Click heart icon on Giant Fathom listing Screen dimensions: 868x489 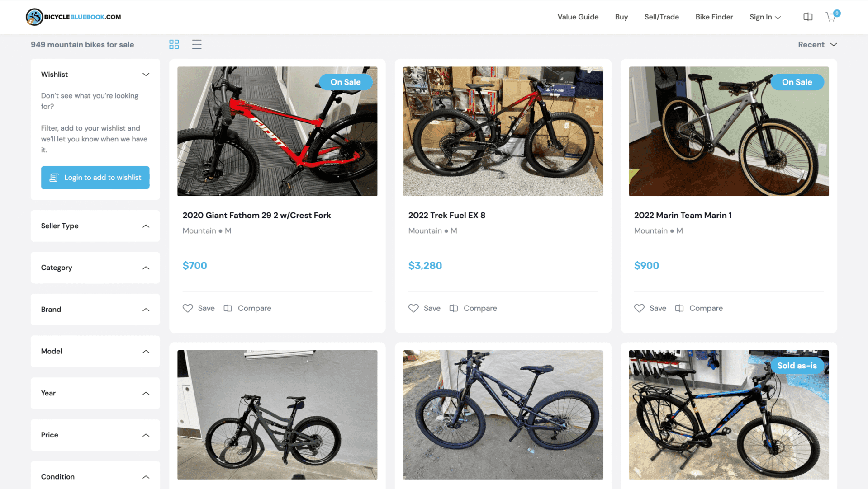pyautogui.click(x=188, y=308)
